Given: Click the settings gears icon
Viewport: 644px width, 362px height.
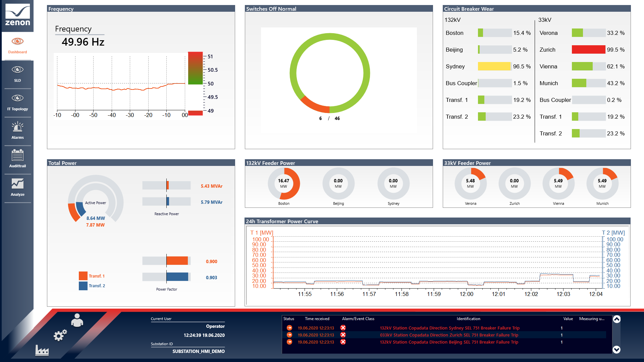Looking at the screenshot, I should pyautogui.click(x=60, y=335).
